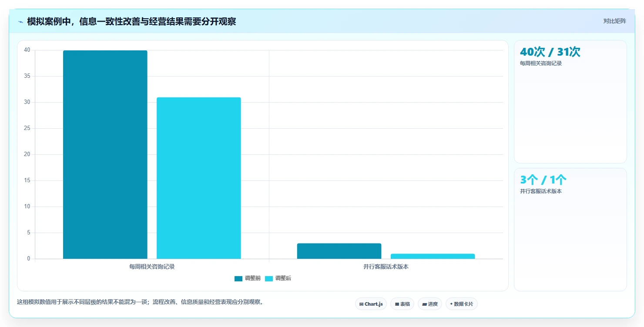Click the footnote text about 模拟数值
This screenshot has height=327, width=644.
tap(140, 302)
